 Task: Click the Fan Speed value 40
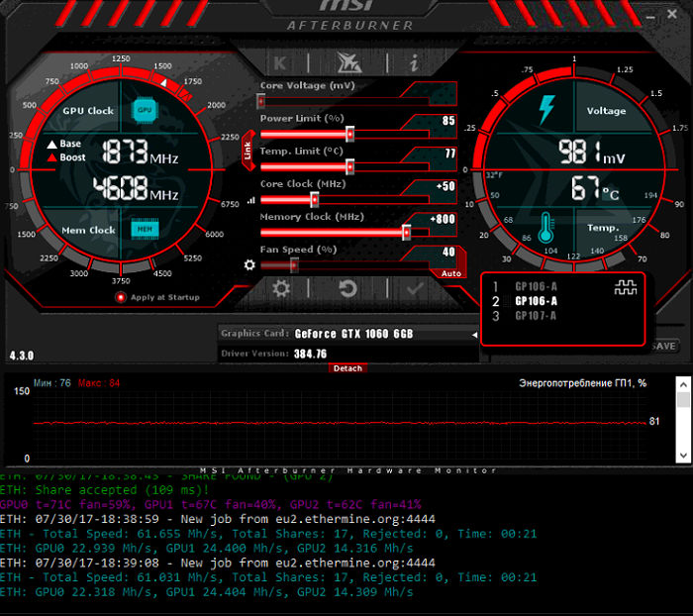[448, 253]
